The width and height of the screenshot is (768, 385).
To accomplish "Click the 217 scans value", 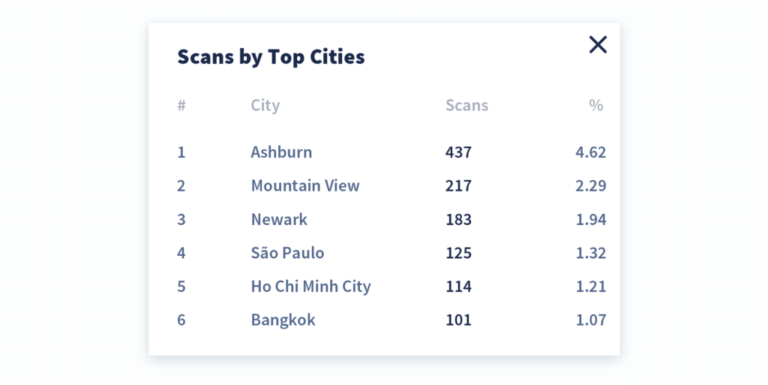I will pyautogui.click(x=458, y=186).
